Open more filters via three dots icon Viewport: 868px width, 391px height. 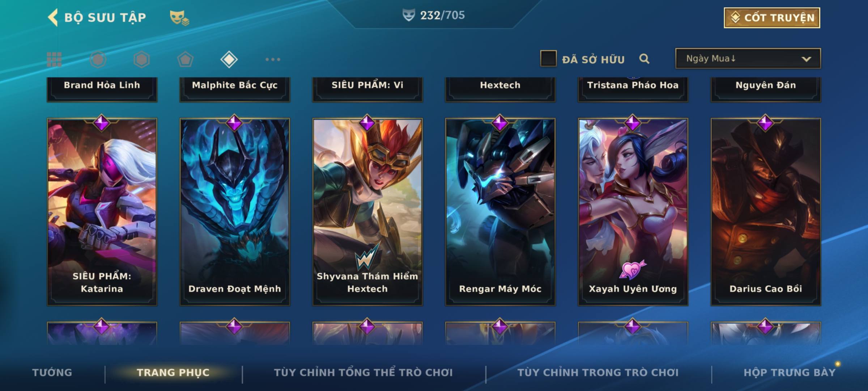tap(273, 59)
